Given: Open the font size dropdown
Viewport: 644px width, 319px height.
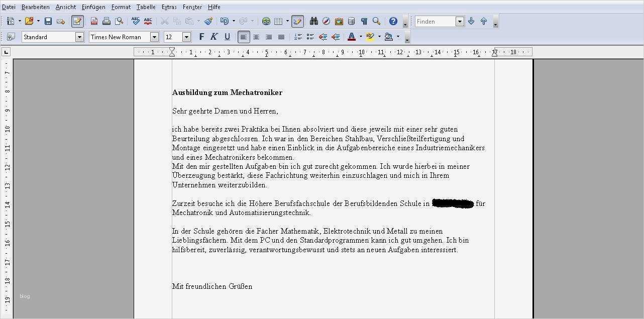Looking at the screenshot, I should coord(186,36).
